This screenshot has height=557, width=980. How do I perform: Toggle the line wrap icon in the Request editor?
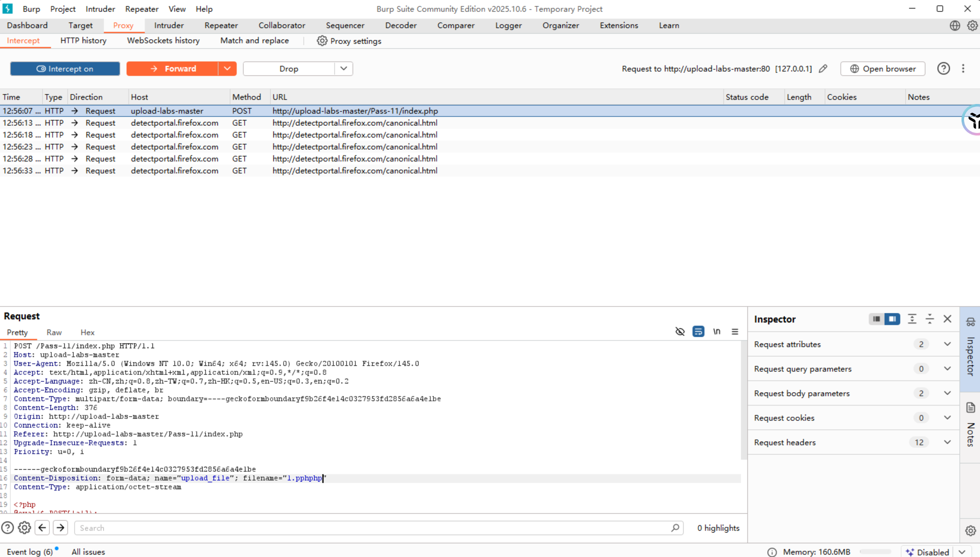[698, 331]
